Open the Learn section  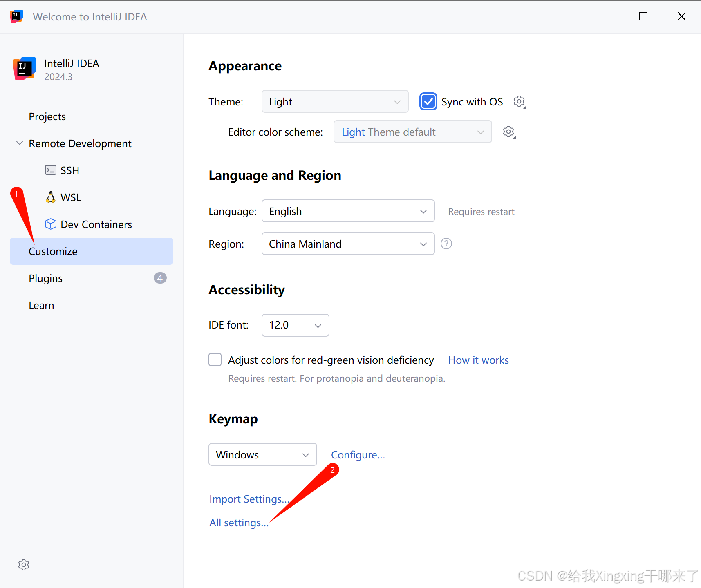point(92,305)
